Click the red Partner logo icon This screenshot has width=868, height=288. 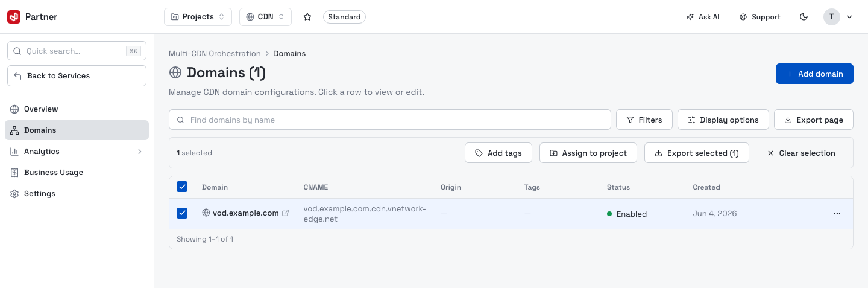[x=14, y=17]
